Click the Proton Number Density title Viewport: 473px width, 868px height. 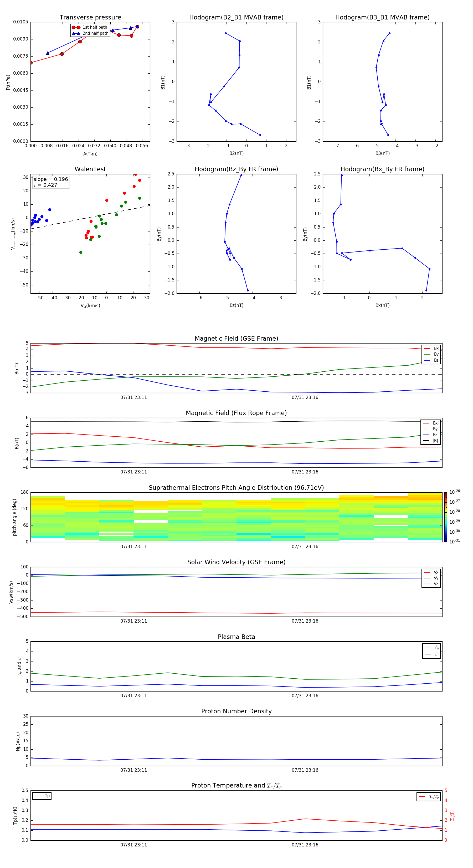[236, 711]
